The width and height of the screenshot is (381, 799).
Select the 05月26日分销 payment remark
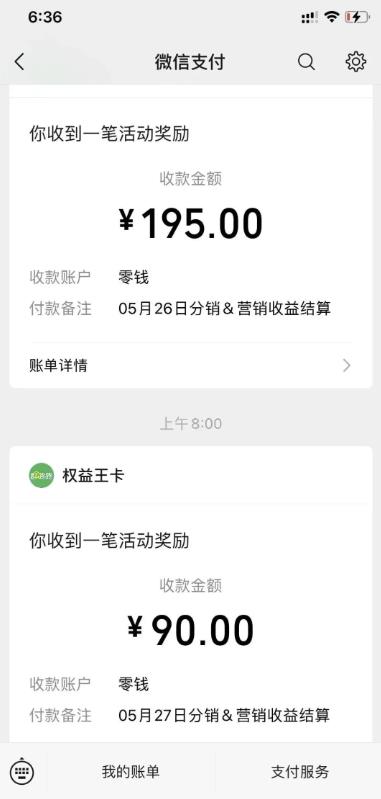click(x=225, y=308)
